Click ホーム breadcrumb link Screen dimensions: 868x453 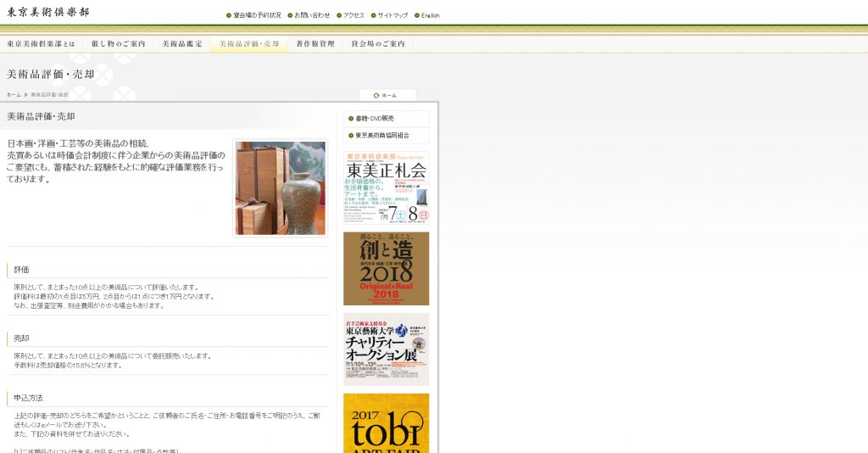tap(14, 95)
